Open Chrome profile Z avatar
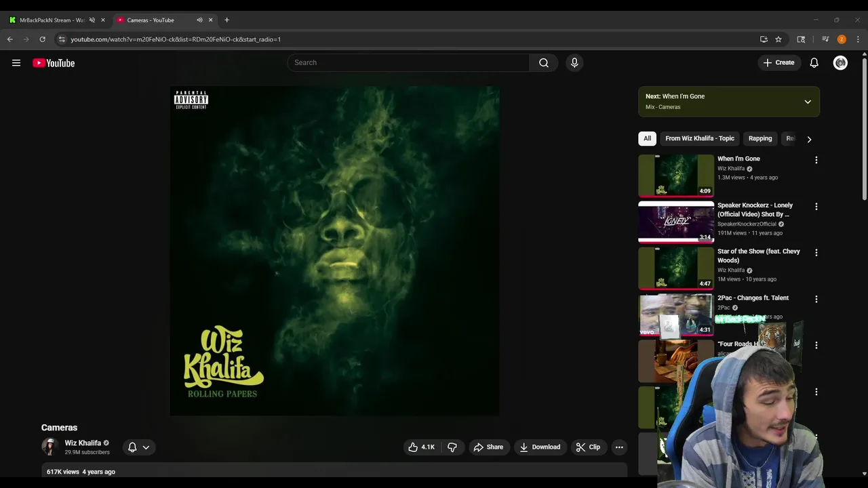The width and height of the screenshot is (868, 488). point(842,39)
